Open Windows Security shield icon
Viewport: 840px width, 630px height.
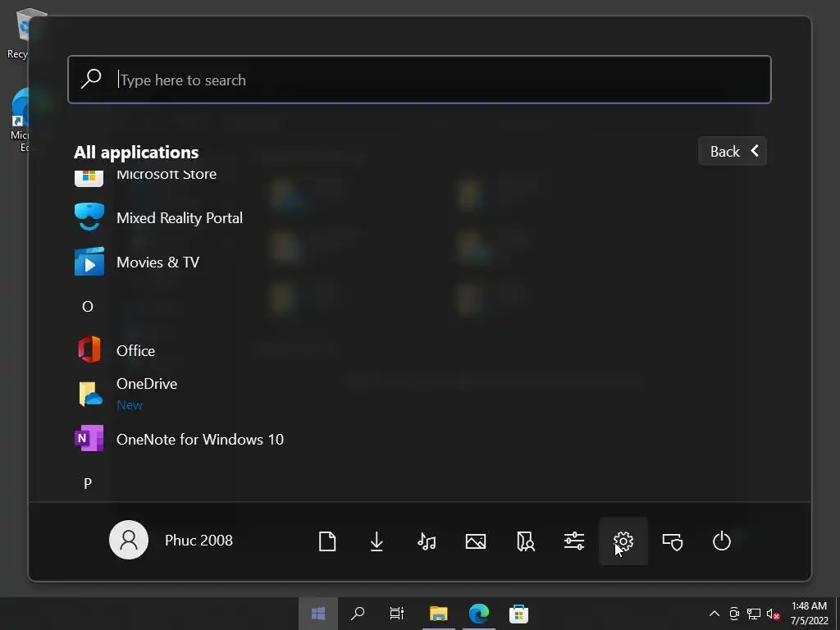point(673,541)
